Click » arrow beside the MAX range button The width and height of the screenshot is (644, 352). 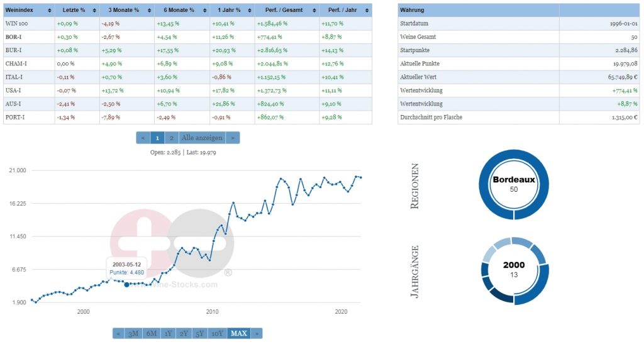[256, 333]
